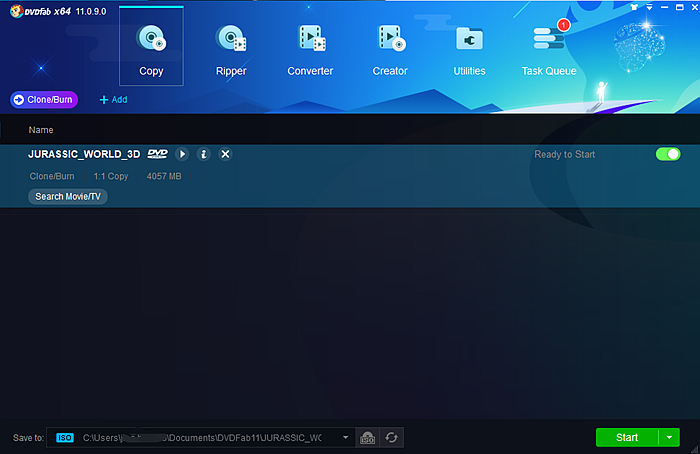Switch to the Ripper module
This screenshot has height=454, width=700.
pyautogui.click(x=231, y=50)
